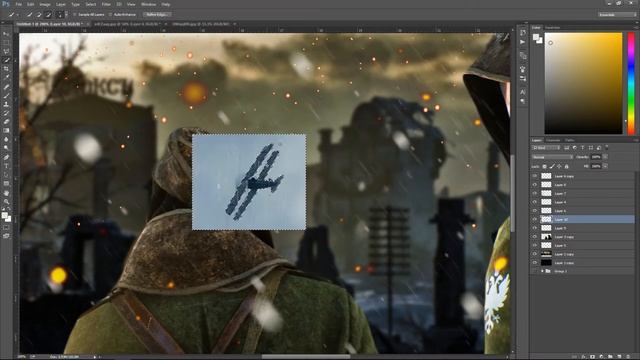Screen dimensions: 640x360
Task: Select the Brush tool
Action: tap(6, 96)
